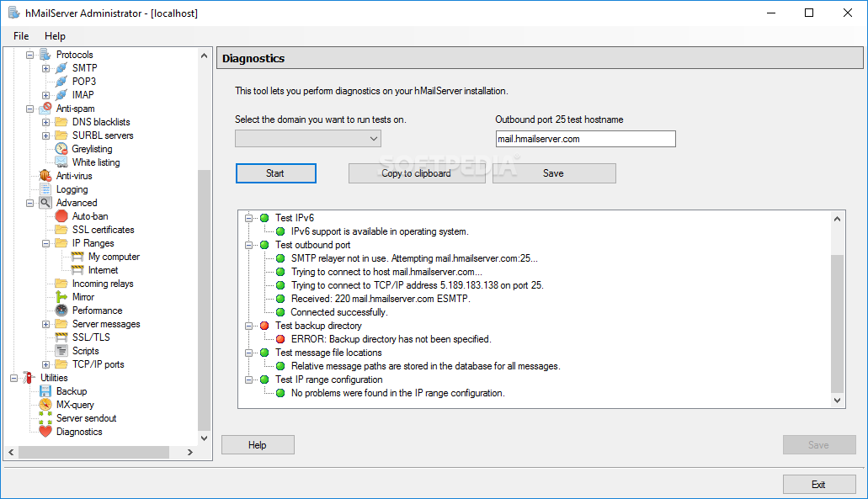Screen dimensions: 868x499
Task: Select the Advanced magnifier icon
Action: coord(45,203)
